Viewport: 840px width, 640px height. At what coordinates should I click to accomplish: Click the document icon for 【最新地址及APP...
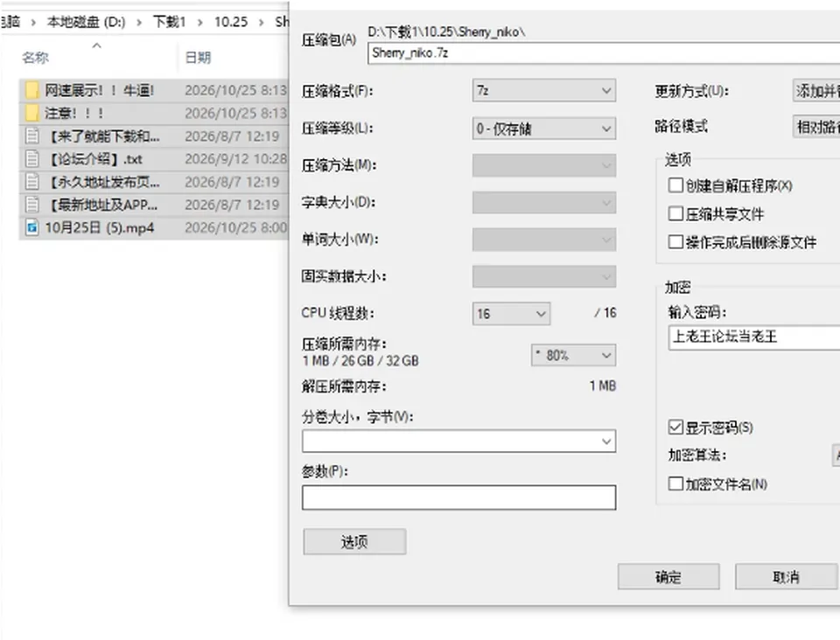click(32, 205)
